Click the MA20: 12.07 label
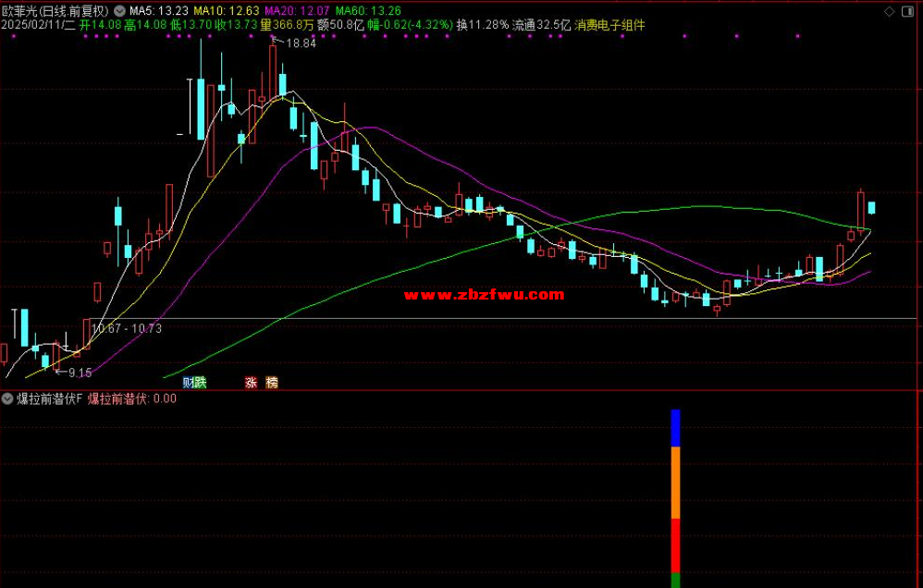This screenshot has width=923, height=588. pos(298,10)
